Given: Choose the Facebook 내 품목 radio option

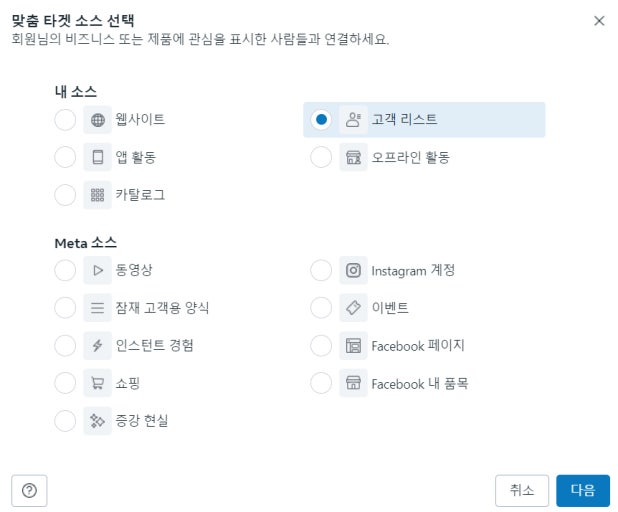Looking at the screenshot, I should (321, 383).
